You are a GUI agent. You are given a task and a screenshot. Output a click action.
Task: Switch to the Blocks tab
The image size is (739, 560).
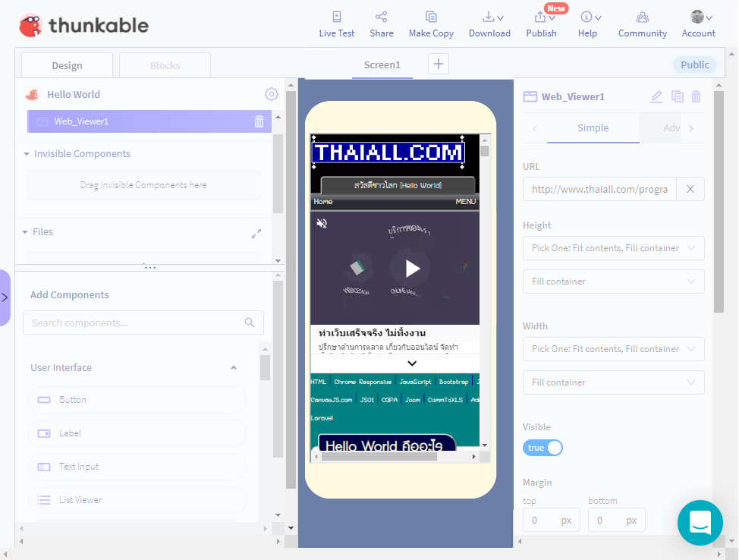pos(165,65)
